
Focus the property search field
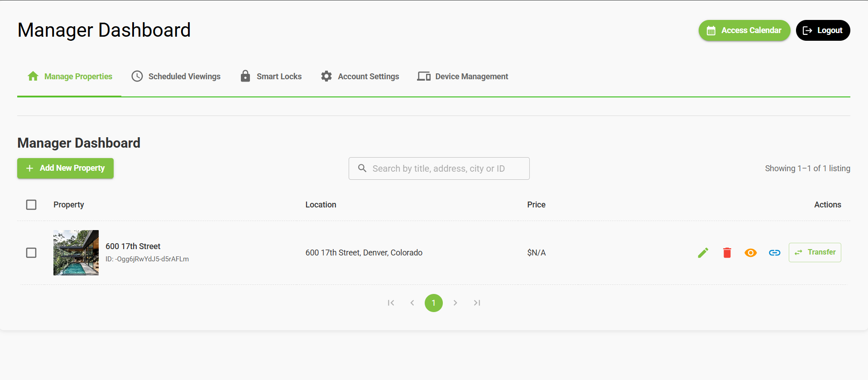439,168
